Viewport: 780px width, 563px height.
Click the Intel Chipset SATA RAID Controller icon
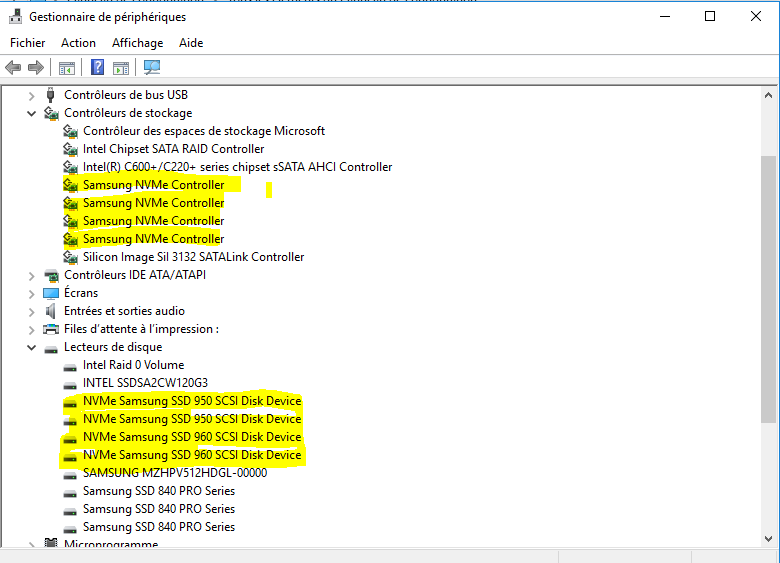pos(70,149)
